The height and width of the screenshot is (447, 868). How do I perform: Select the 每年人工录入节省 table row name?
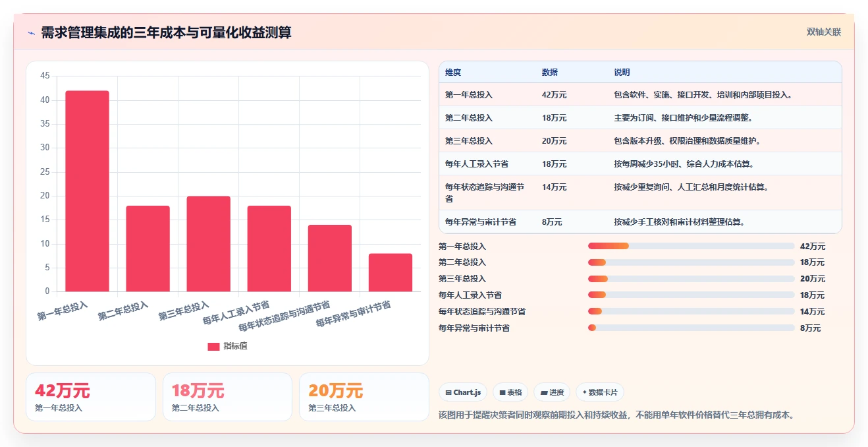pyautogui.click(x=477, y=164)
